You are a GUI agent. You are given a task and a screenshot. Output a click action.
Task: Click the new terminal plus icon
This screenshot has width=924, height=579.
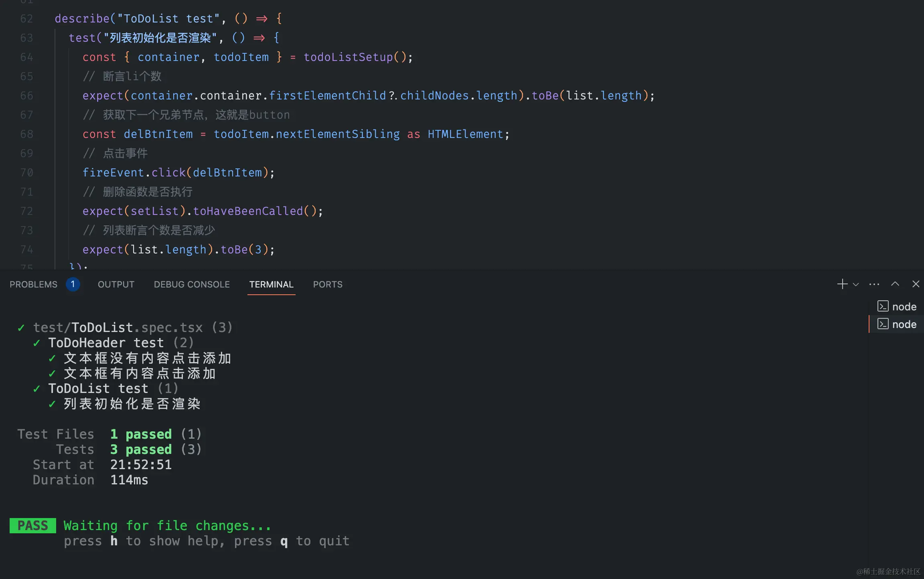(842, 284)
